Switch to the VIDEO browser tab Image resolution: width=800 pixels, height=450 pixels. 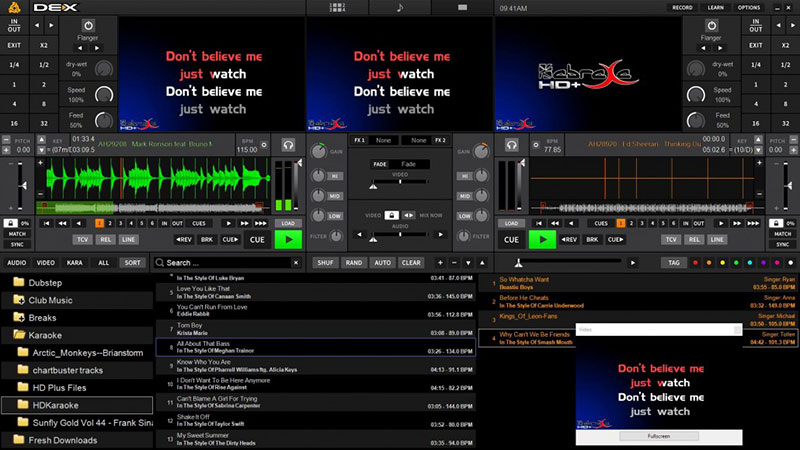coord(45,262)
